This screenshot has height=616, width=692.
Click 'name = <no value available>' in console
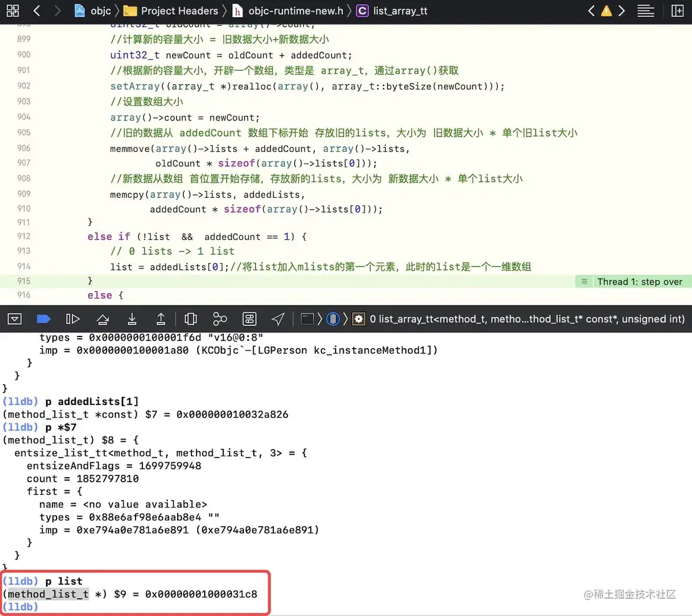pyautogui.click(x=123, y=504)
